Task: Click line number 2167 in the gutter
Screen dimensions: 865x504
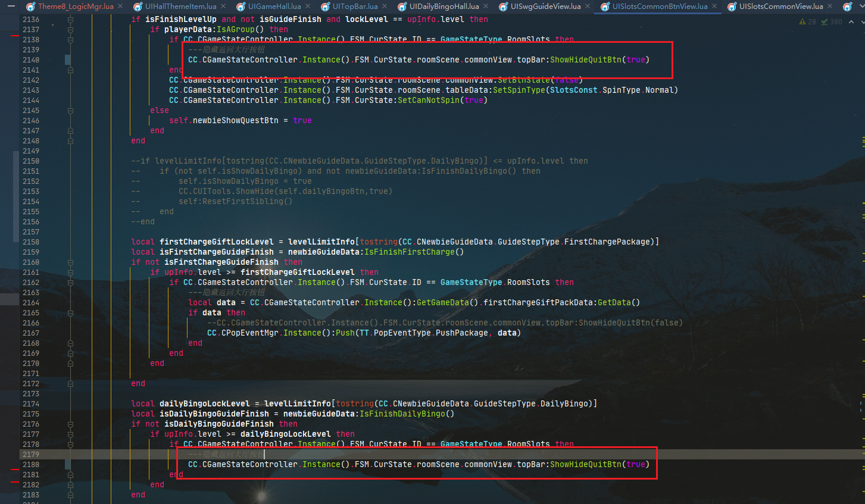Action: click(x=31, y=333)
